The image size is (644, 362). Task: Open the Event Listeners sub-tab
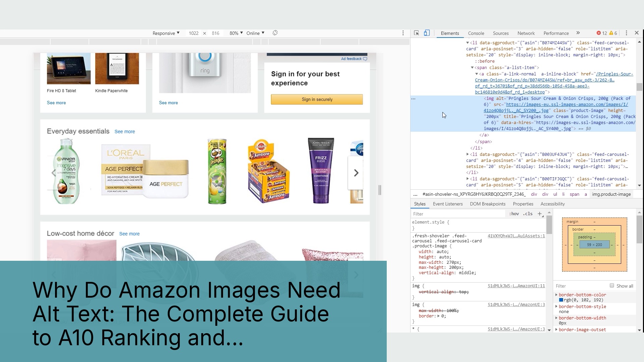[x=448, y=204]
